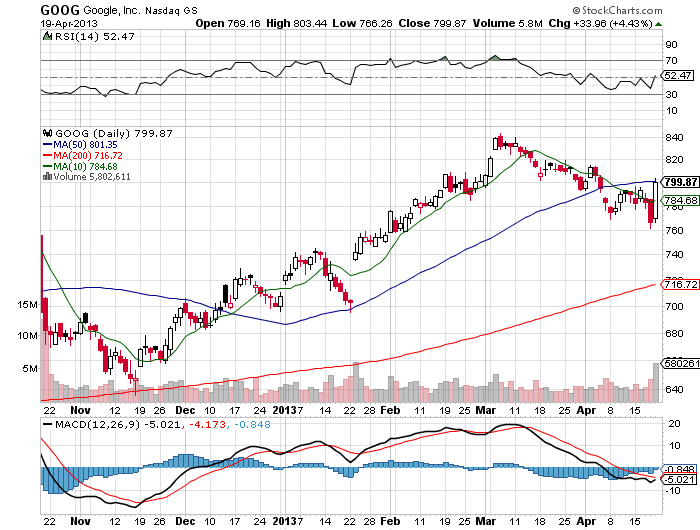Click the green up-arrow change indicator

click(x=658, y=24)
